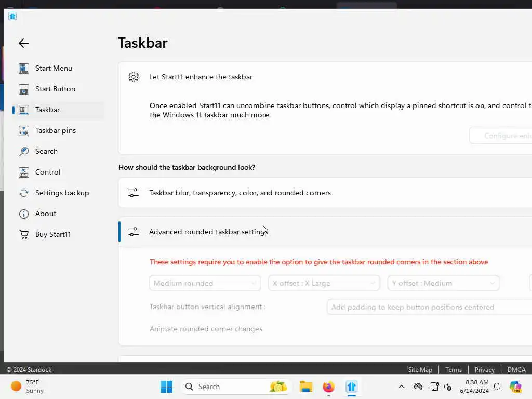532x399 pixels.
Task: Click the gear icon beside Let Start11 enhance
Action: (134, 77)
